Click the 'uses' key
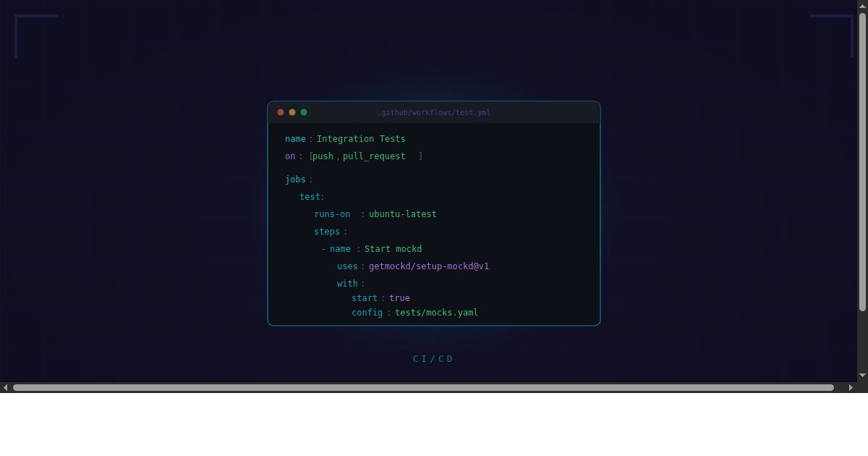This screenshot has width=868, height=456. [347, 266]
